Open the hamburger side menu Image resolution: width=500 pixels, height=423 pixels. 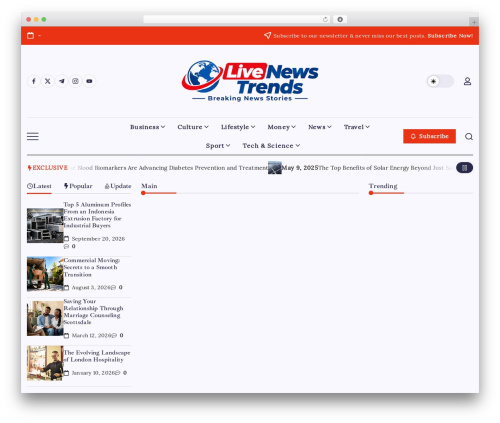(x=33, y=136)
